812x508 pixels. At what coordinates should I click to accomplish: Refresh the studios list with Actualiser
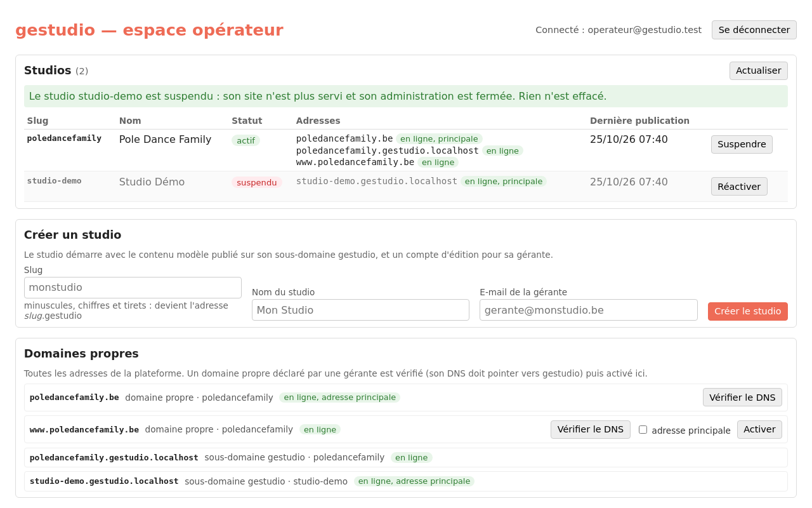point(758,70)
